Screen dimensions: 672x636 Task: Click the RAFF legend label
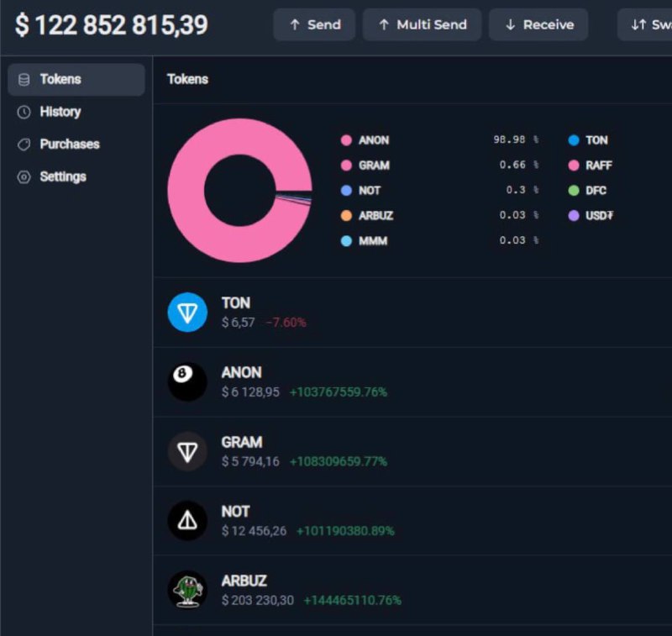pyautogui.click(x=599, y=166)
